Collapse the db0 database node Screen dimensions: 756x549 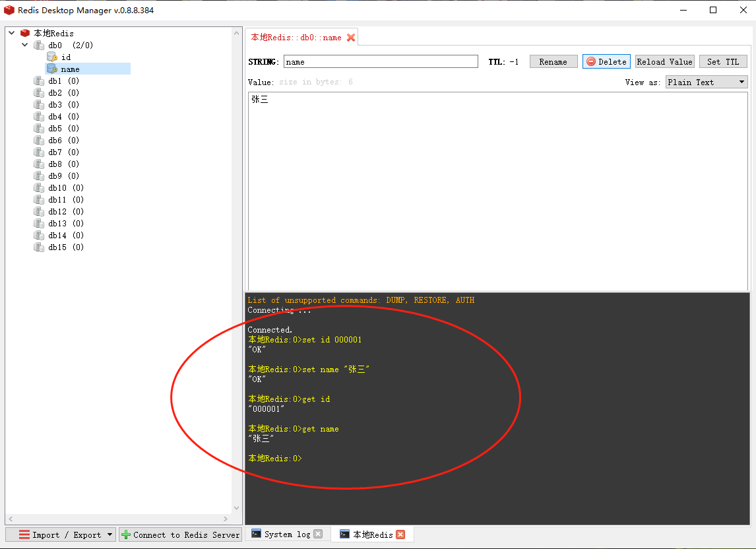coord(25,45)
